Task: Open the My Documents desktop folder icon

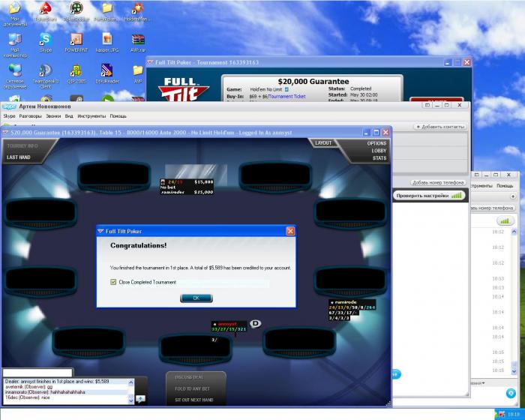Action: click(x=15, y=13)
